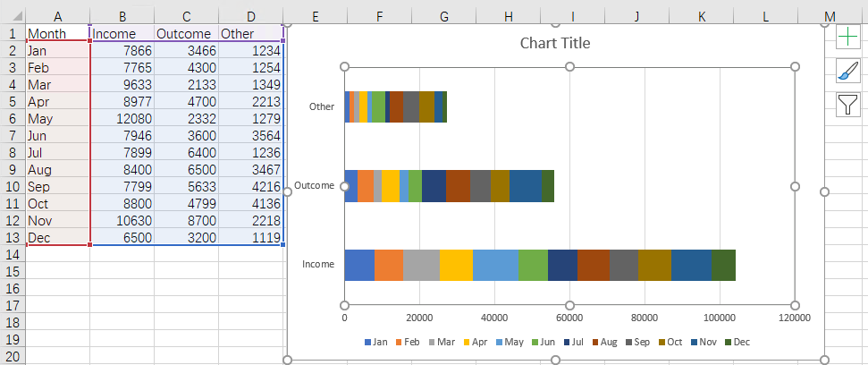
Task: Select column H header
Action: click(508, 17)
